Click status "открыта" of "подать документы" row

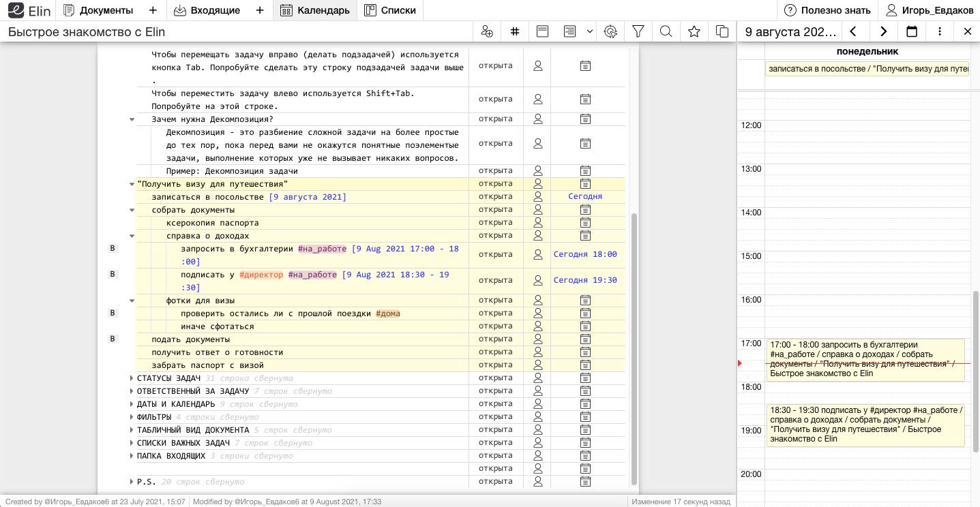pyautogui.click(x=496, y=339)
